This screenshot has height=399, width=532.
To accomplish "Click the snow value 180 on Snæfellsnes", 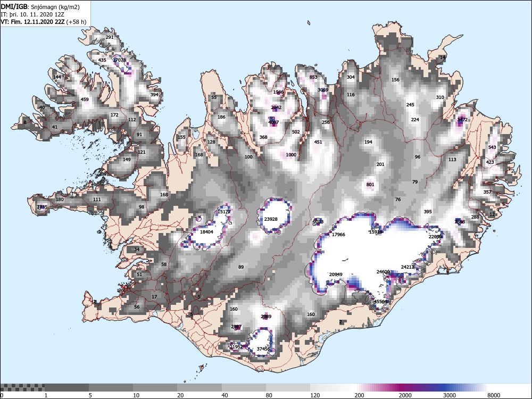I will (x=60, y=199).
